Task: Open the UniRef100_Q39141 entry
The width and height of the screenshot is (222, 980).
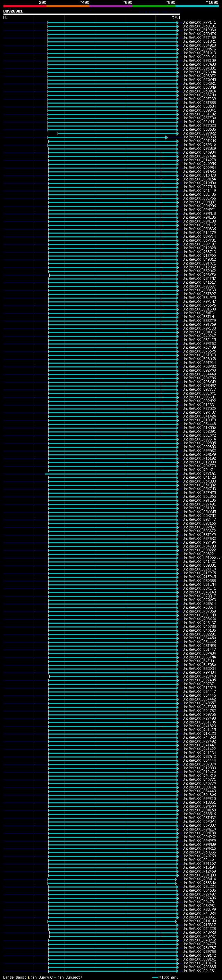Action: tap(199, 959)
